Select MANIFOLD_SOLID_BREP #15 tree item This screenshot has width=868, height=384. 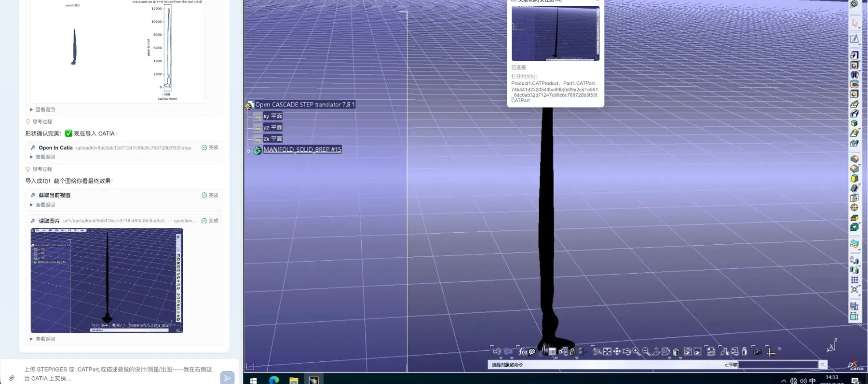tap(302, 149)
